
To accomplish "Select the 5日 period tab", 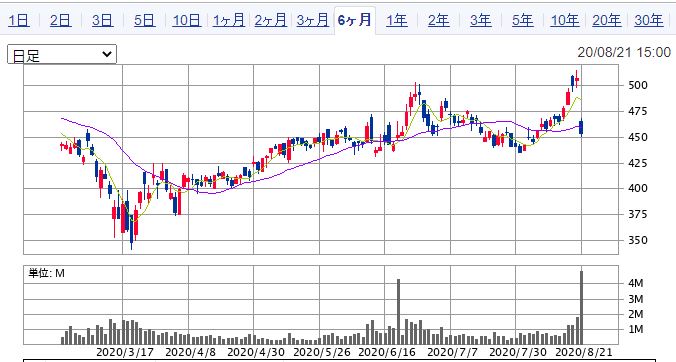I will [x=144, y=20].
